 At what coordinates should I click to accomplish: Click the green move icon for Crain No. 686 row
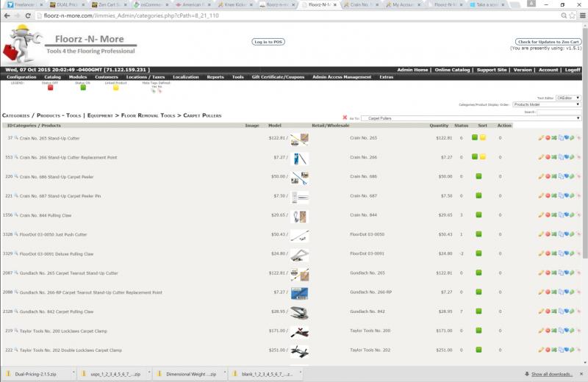point(554,176)
